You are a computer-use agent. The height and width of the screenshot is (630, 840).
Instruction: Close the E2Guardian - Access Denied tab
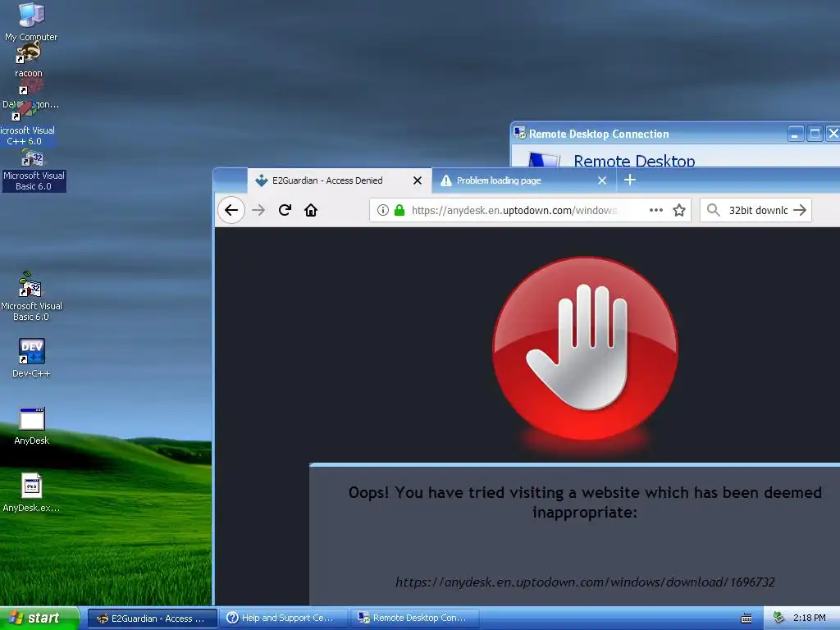pos(418,180)
